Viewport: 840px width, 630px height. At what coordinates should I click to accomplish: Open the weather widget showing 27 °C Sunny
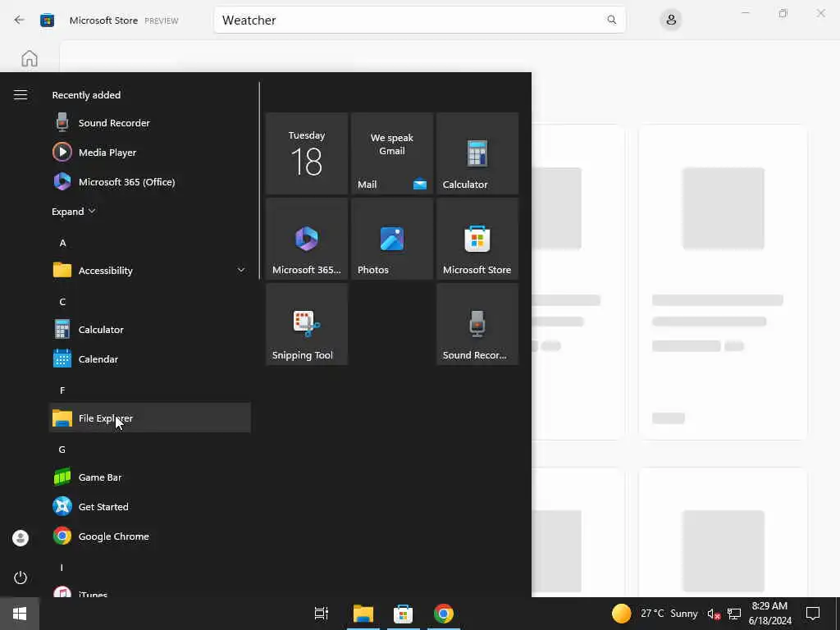point(655,614)
